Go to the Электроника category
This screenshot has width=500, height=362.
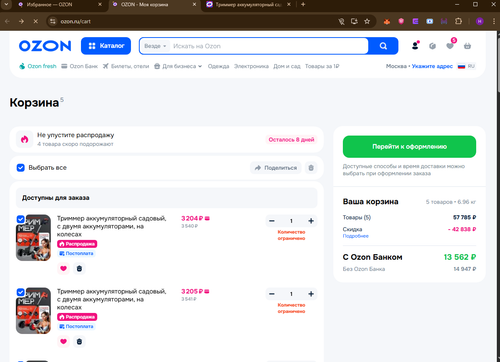point(251,66)
